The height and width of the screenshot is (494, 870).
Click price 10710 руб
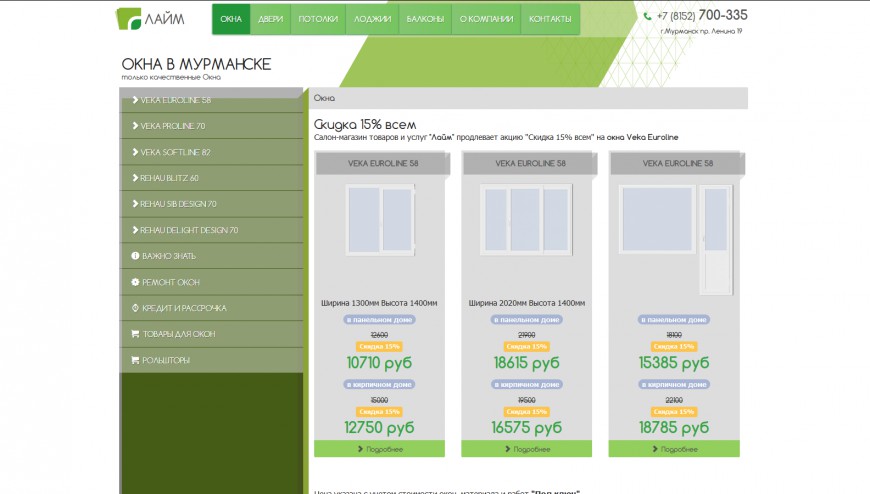click(380, 362)
